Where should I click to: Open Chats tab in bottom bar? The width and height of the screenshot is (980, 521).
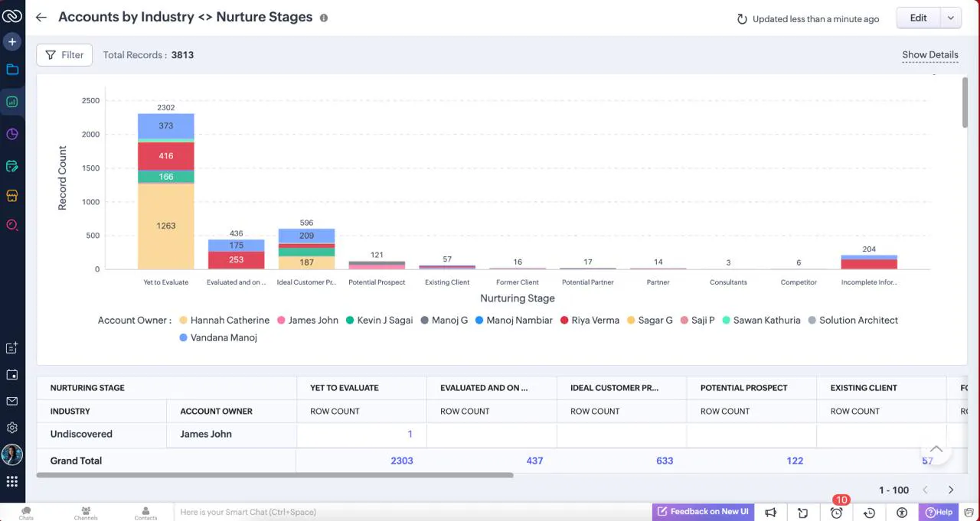[27, 513]
